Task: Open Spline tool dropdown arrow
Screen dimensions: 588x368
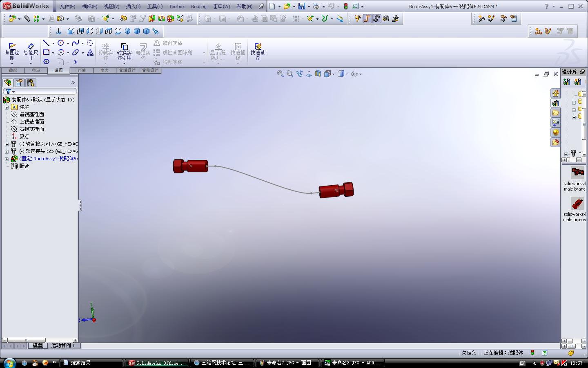Action: (x=82, y=43)
